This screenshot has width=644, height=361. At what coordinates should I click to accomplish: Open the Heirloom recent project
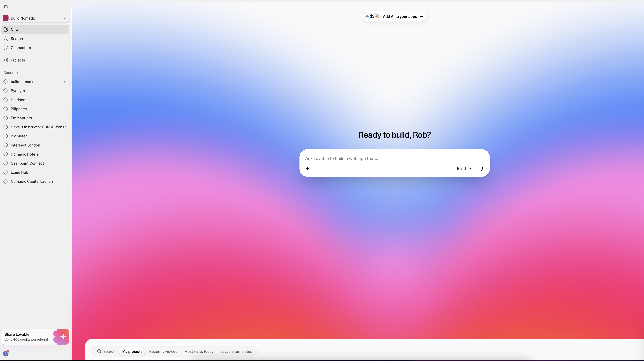pos(35,100)
